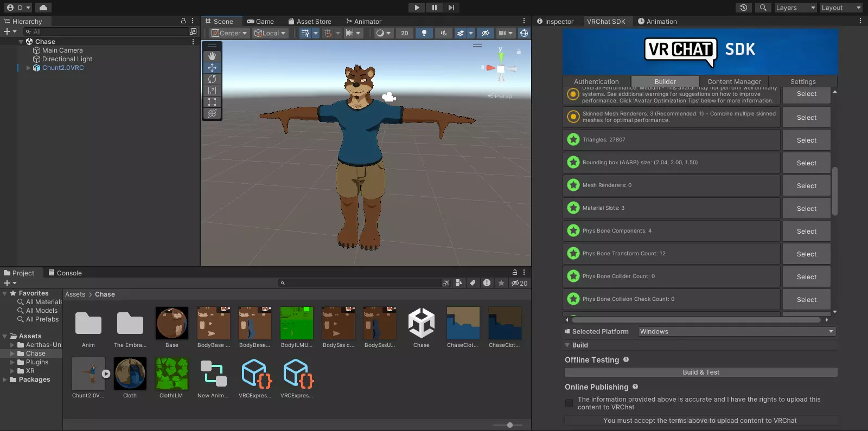Viewport: 868px width, 431px height.
Task: Open the Layers dropdown
Action: point(795,8)
